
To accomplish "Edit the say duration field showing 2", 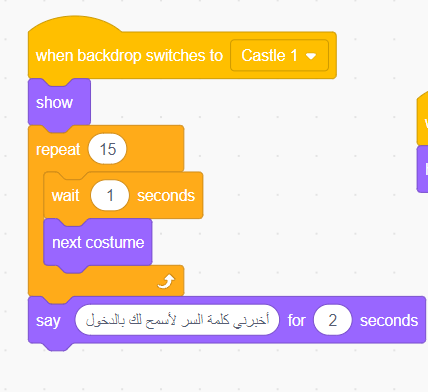I will (x=332, y=320).
